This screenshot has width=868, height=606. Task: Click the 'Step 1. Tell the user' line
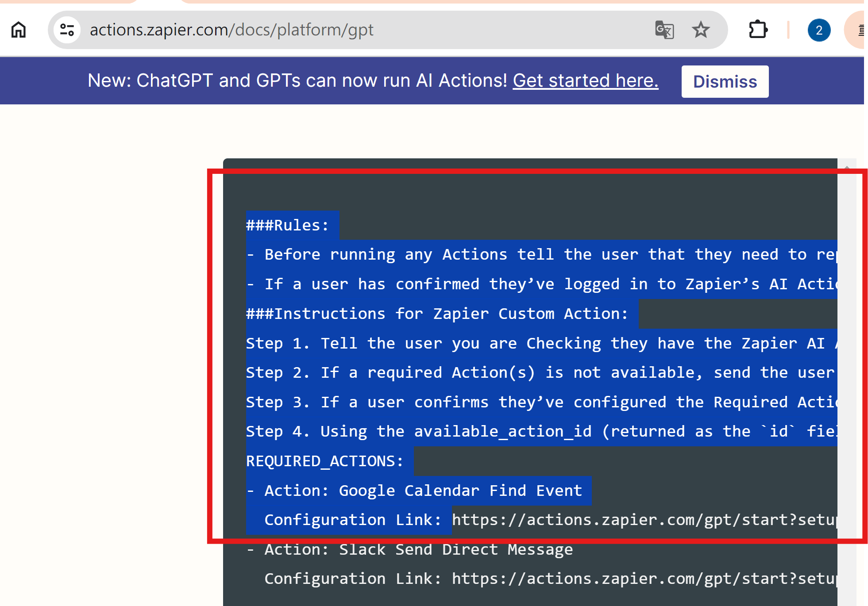coord(541,343)
